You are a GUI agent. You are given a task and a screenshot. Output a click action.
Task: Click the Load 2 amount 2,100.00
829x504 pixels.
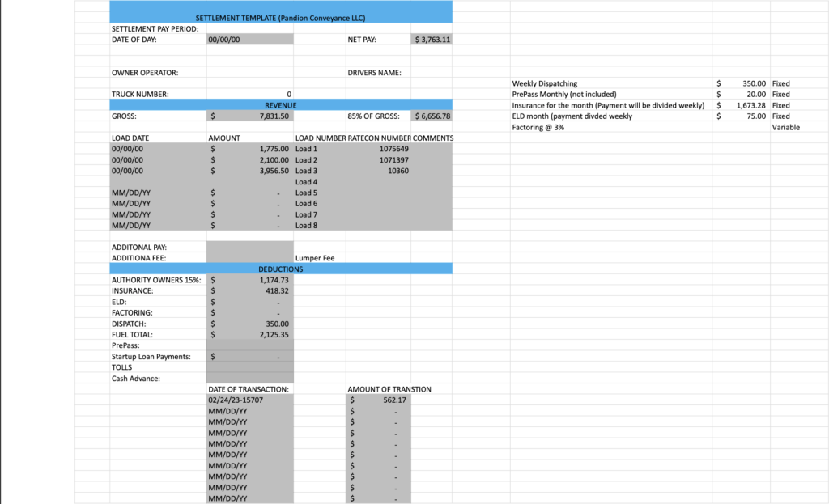(250, 159)
